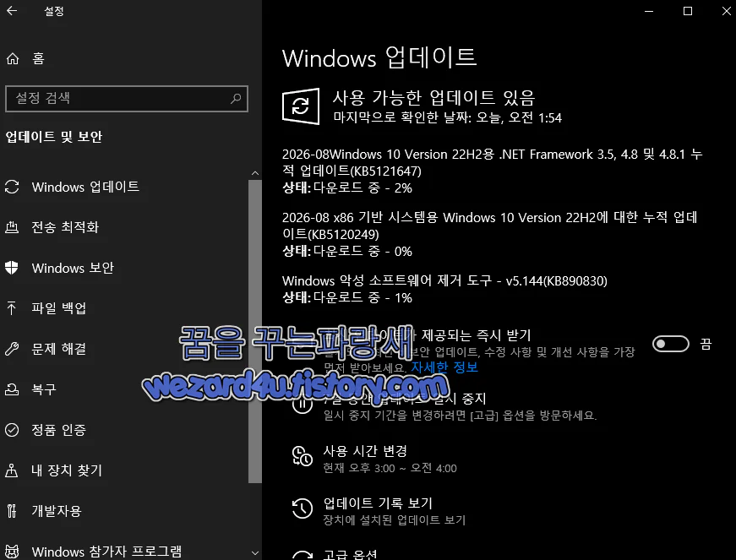Open 정품 인증 sidebar item
Screen dimensions: 736x560
click(x=124, y=430)
